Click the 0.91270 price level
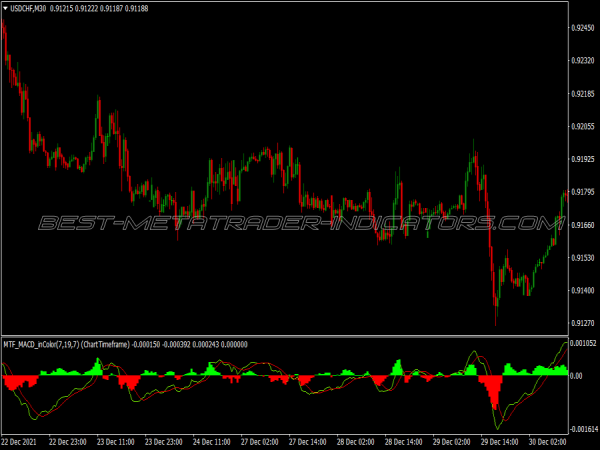 pos(583,323)
